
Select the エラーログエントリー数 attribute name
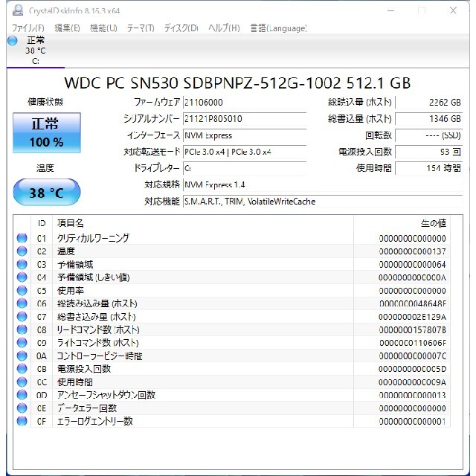[x=95, y=421]
